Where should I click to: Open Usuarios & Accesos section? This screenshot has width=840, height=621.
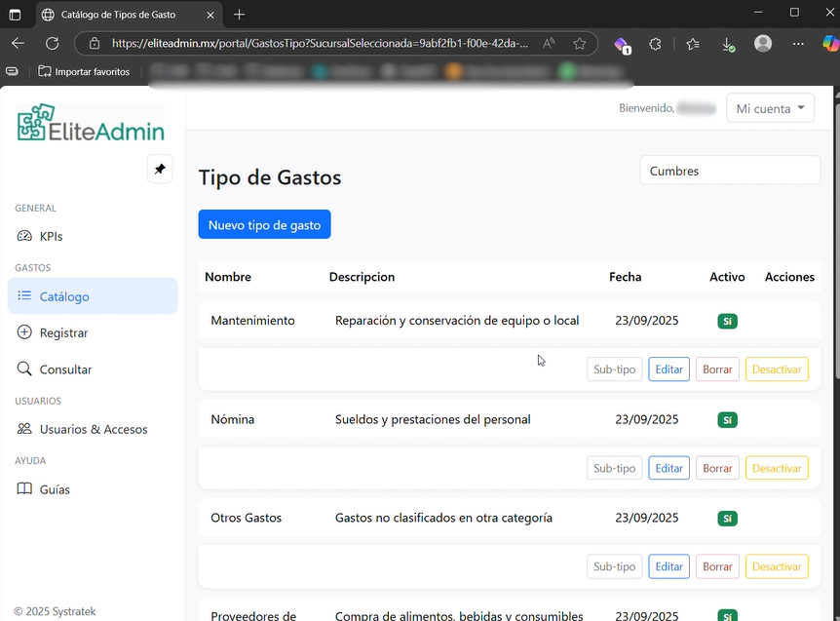[93, 429]
